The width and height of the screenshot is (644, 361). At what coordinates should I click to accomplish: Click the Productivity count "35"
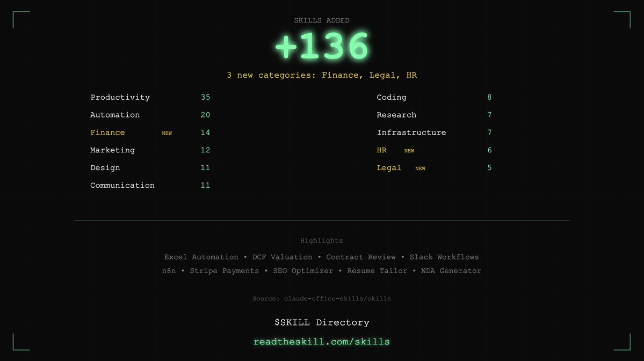(205, 97)
